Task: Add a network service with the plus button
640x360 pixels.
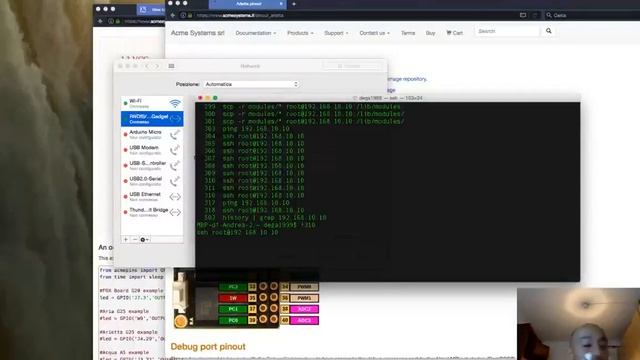Action: click(x=126, y=240)
